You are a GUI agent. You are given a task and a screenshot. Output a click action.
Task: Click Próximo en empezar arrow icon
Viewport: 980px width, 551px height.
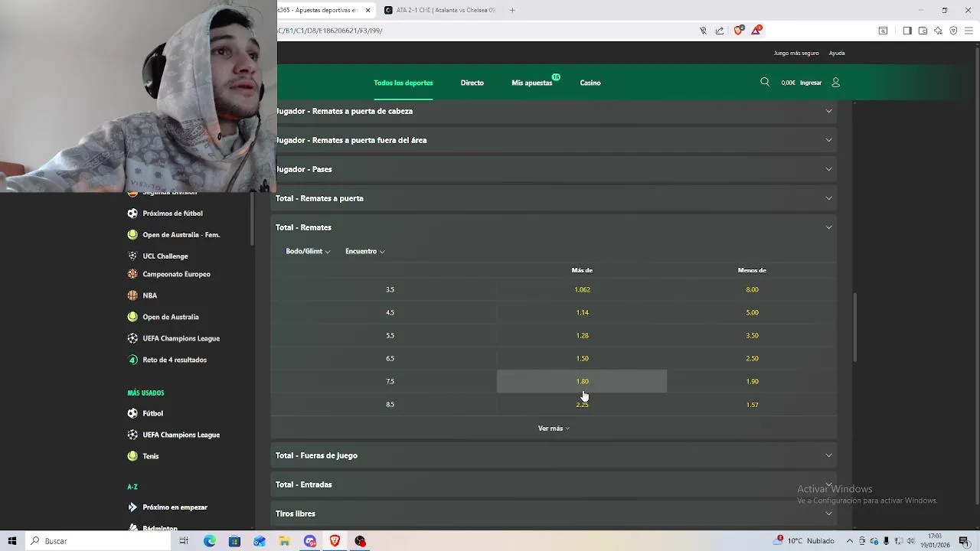(x=132, y=507)
